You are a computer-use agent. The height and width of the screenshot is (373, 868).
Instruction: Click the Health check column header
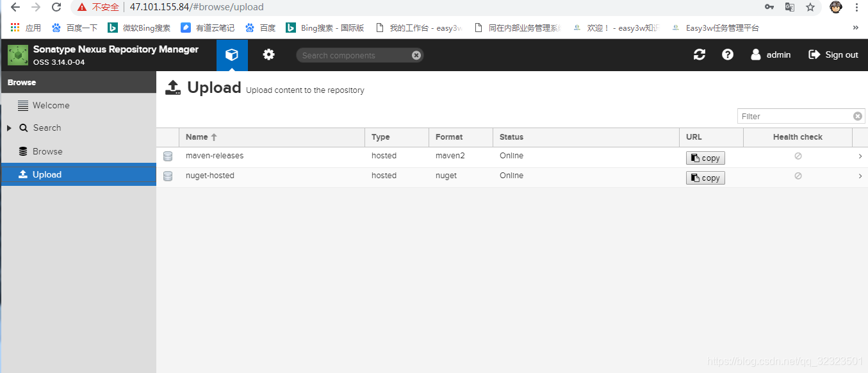click(x=798, y=137)
